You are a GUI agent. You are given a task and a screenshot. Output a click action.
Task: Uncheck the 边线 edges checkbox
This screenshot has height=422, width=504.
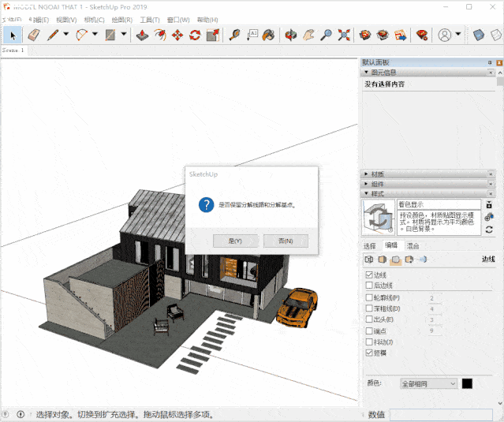point(369,274)
